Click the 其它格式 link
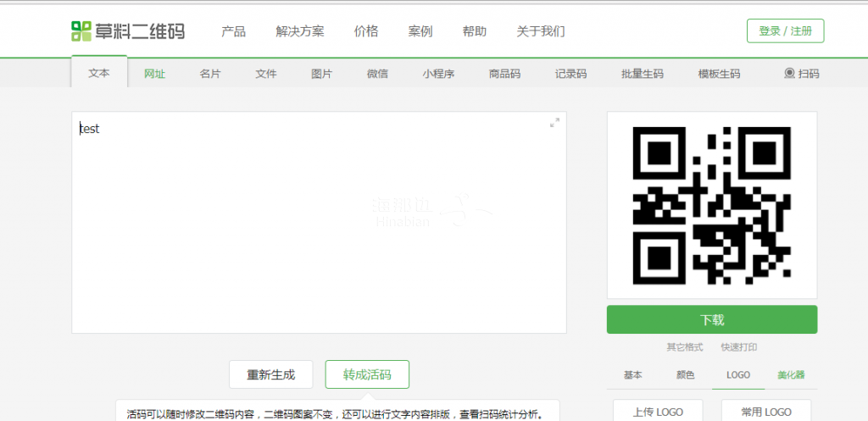The width and height of the screenshot is (868, 421). click(x=684, y=347)
